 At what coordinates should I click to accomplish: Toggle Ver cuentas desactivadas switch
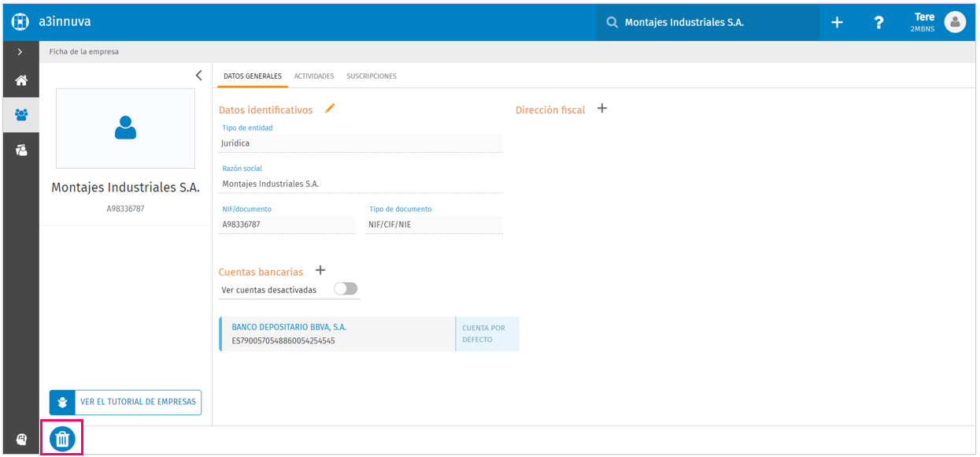point(346,289)
